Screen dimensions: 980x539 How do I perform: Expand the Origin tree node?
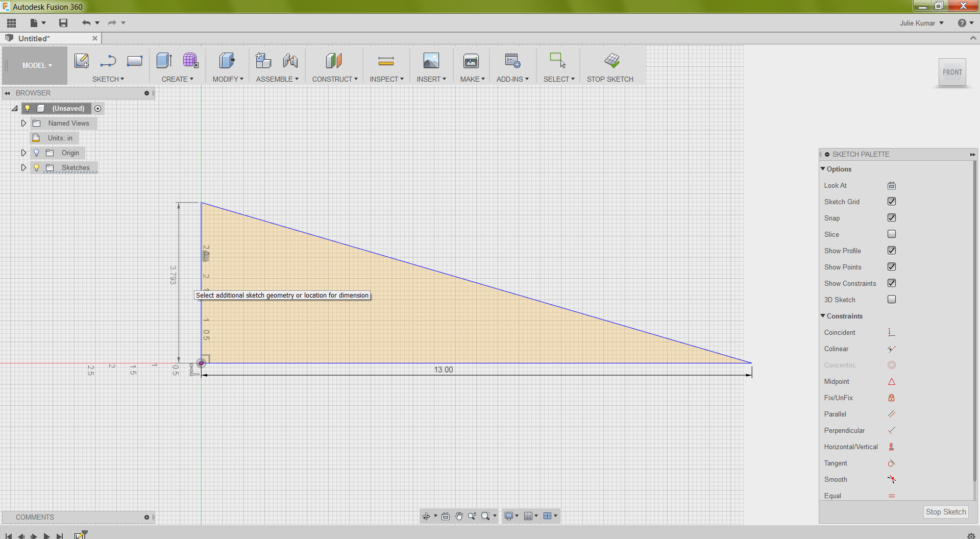[23, 153]
